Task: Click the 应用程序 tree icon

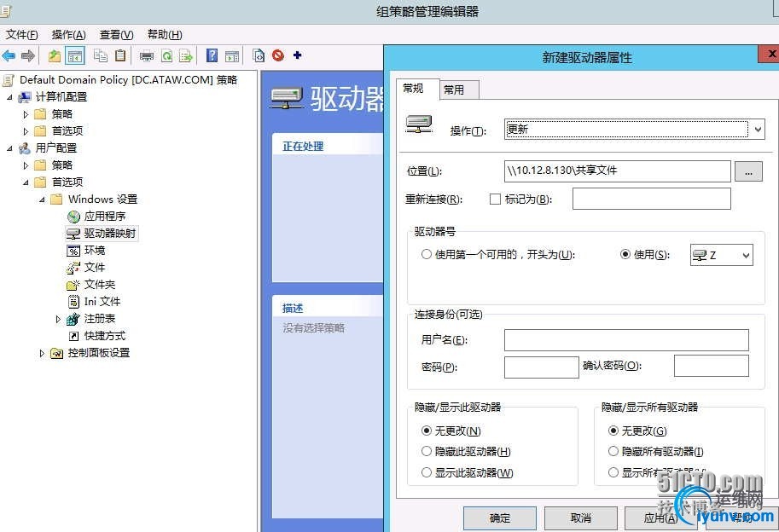Action: click(x=73, y=217)
